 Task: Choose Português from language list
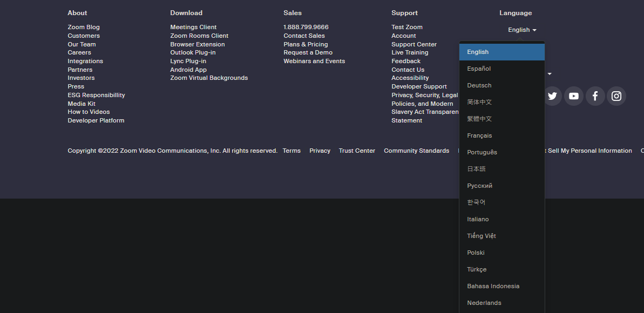(x=502, y=152)
